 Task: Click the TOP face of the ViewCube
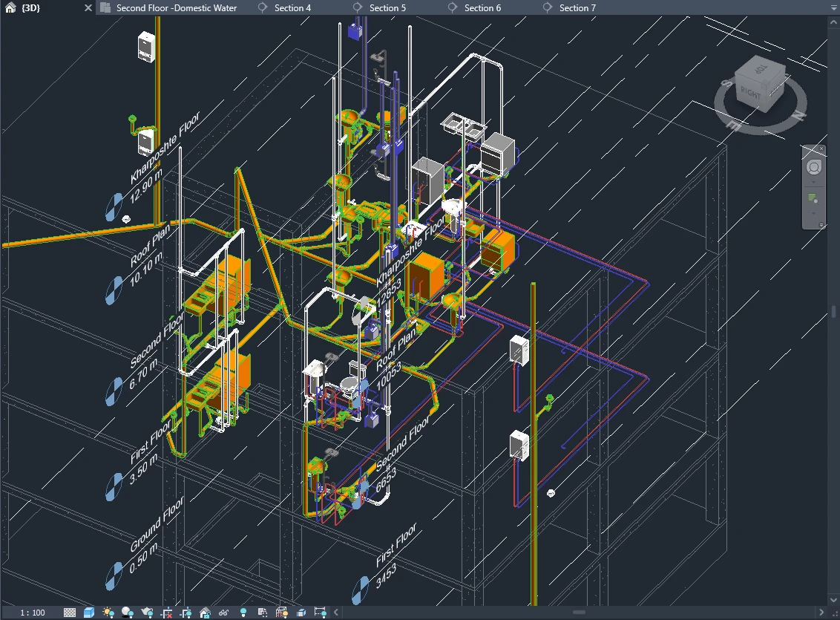759,70
